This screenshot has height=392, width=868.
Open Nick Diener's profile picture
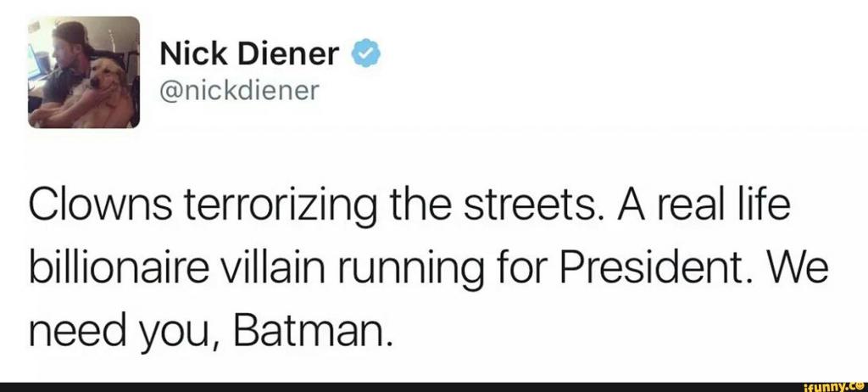pos(84,72)
